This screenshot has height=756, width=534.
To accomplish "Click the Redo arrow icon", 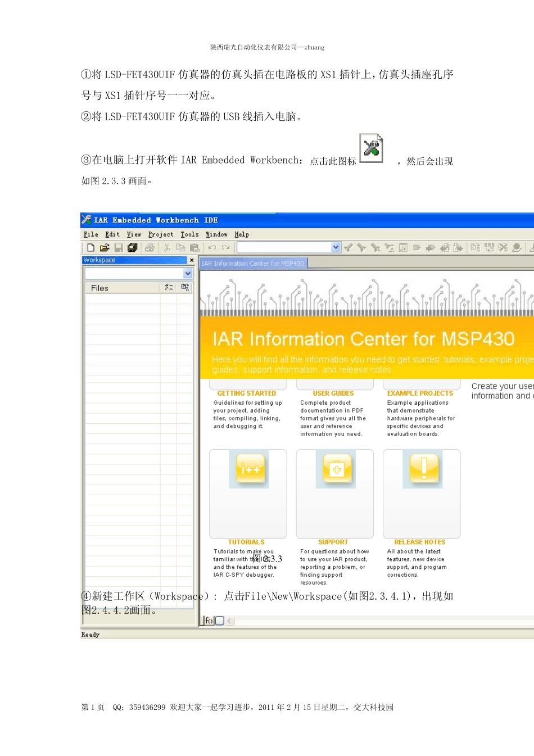I will (226, 247).
